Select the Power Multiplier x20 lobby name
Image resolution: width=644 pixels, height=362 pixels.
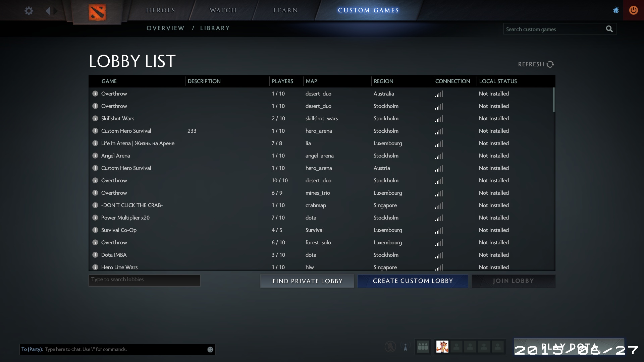(125, 218)
